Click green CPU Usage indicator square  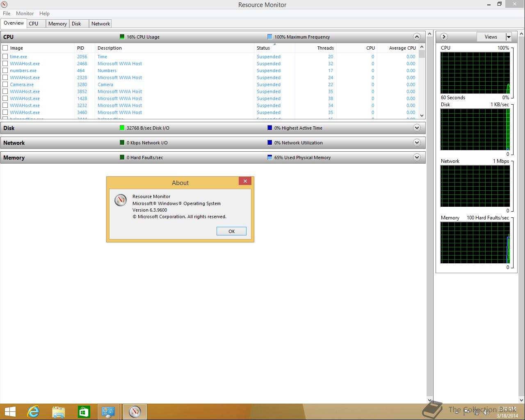tap(122, 37)
